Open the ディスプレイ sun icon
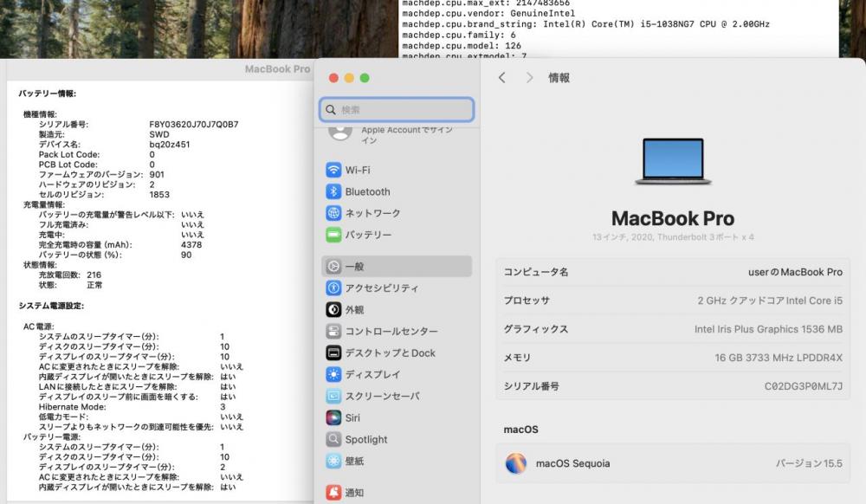 (333, 374)
